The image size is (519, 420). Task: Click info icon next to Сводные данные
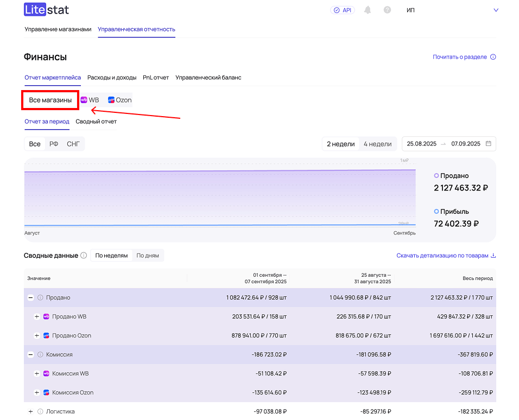84,256
